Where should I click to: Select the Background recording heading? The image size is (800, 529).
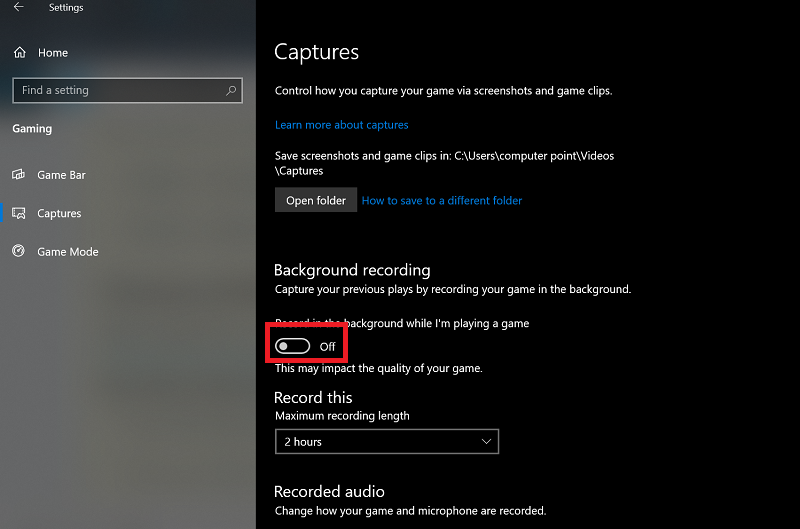[352, 270]
